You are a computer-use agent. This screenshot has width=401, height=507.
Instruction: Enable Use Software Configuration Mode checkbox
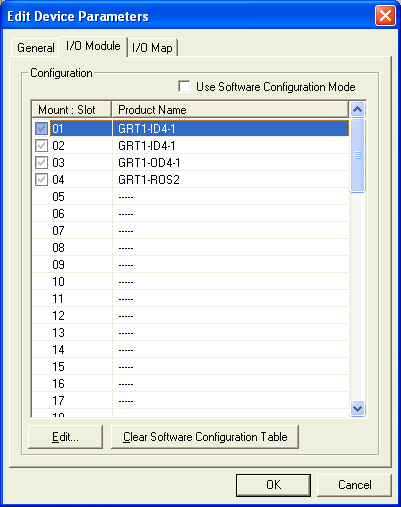(x=184, y=87)
